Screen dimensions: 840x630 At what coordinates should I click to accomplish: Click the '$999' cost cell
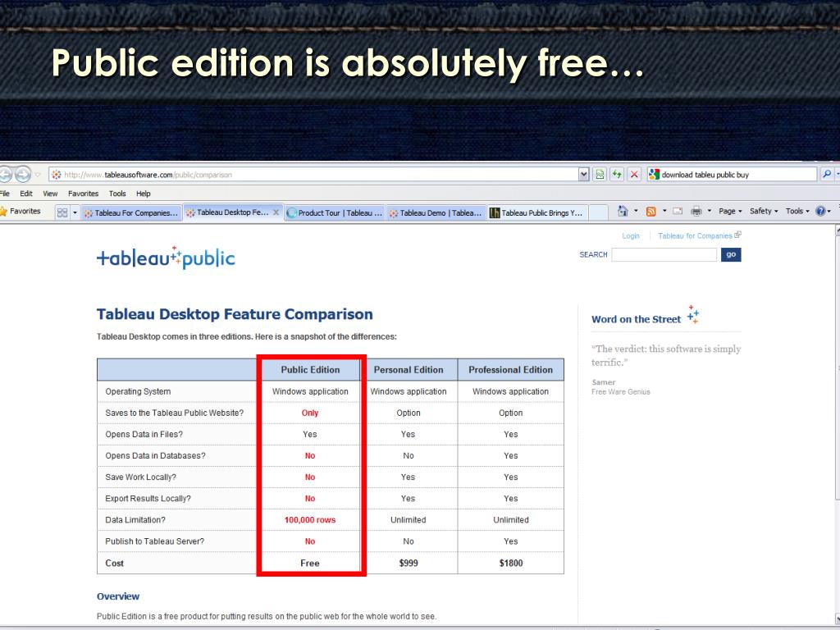click(x=409, y=563)
